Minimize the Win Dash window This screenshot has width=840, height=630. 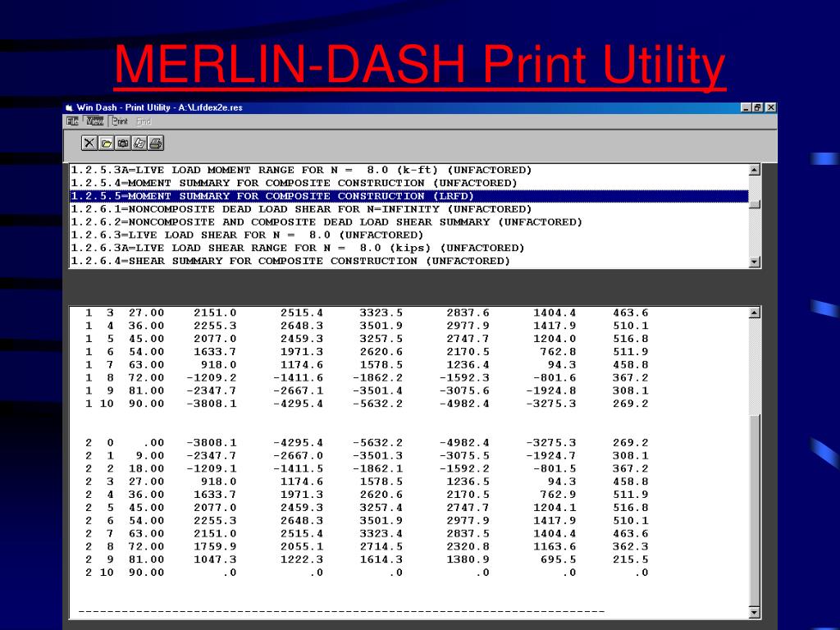746,107
